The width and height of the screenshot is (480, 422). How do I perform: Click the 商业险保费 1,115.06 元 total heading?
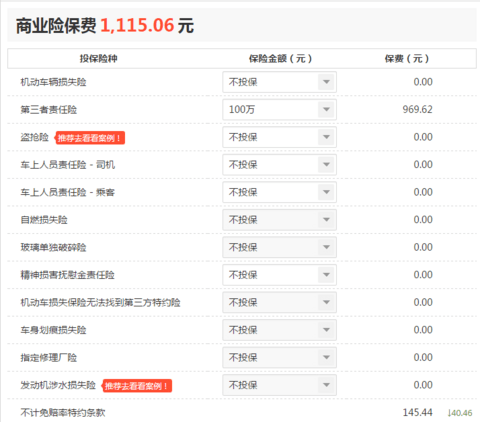tap(105, 25)
